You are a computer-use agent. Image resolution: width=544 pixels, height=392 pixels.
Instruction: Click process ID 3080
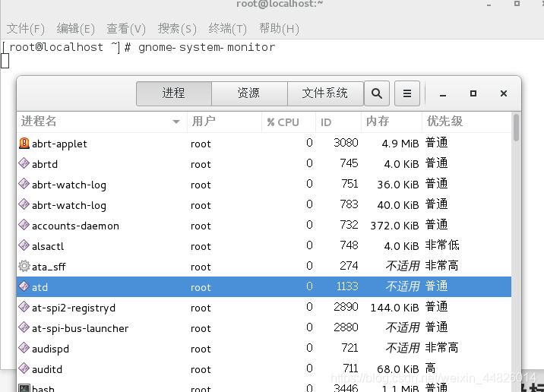[346, 143]
